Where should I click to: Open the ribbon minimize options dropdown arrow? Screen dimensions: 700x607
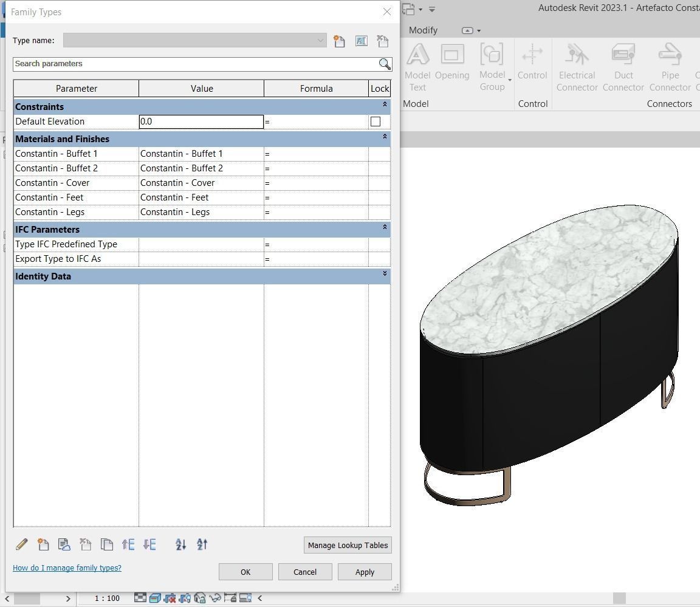coord(479,31)
